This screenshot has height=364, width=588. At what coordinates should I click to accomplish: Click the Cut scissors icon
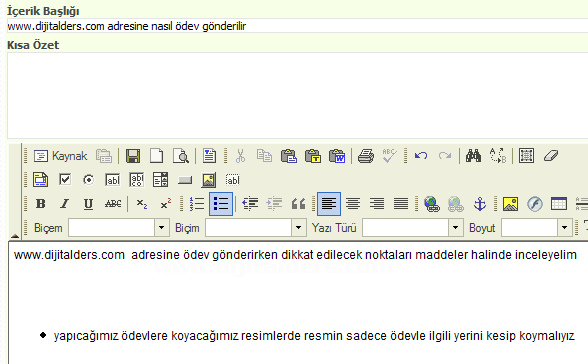click(240, 156)
